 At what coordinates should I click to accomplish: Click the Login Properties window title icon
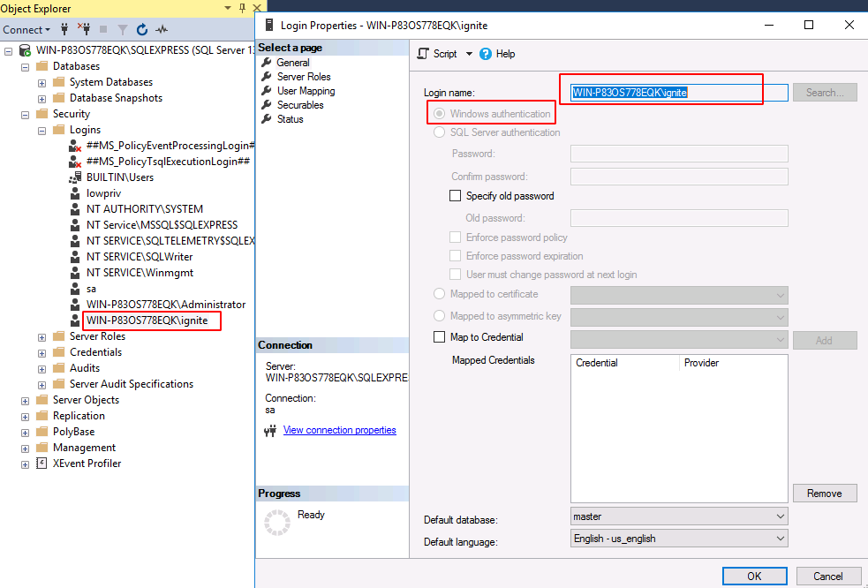pos(269,25)
